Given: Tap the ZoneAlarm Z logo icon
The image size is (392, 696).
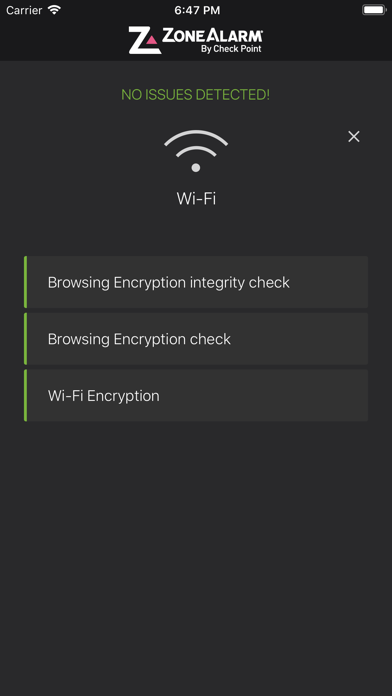Looking at the screenshot, I should [145, 40].
